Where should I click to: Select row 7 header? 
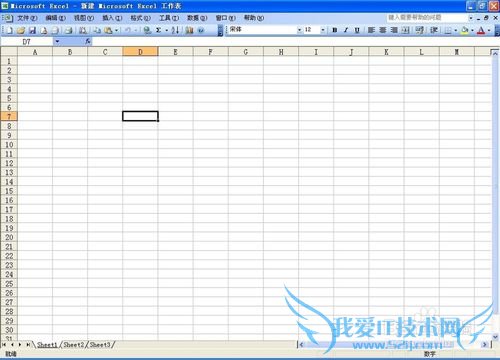(9, 117)
